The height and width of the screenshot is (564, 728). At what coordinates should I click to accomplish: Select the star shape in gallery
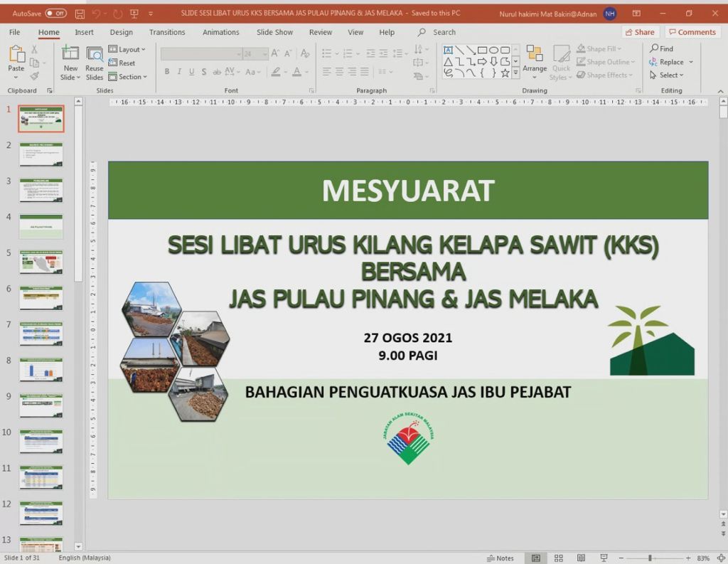pyautogui.click(x=505, y=73)
